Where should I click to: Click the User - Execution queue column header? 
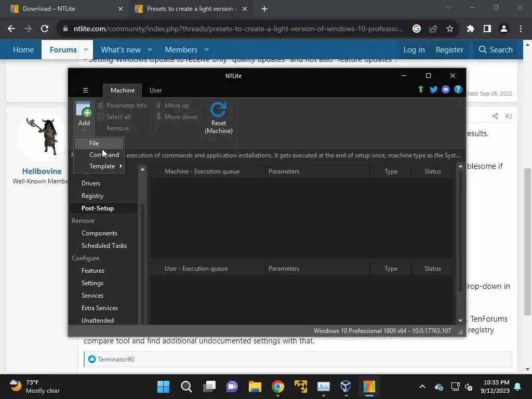pyautogui.click(x=208, y=269)
